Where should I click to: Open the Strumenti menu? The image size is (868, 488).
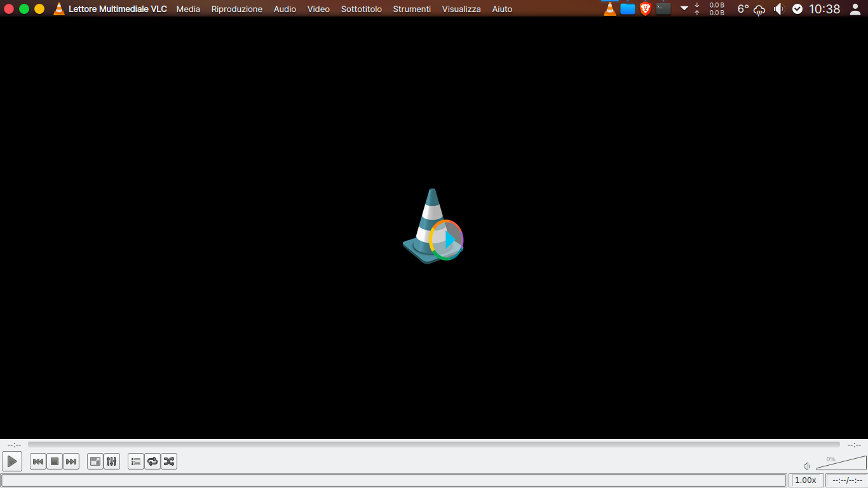pos(412,9)
